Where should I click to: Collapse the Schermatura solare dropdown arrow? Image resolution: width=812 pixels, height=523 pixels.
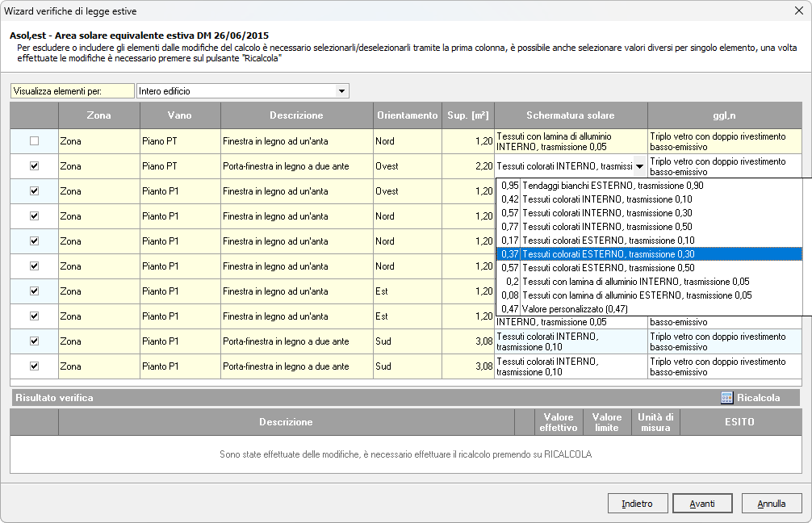[x=639, y=167]
